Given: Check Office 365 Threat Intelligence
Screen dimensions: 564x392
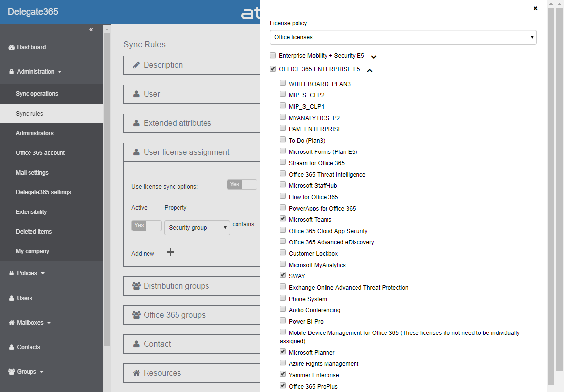Looking at the screenshot, I should 283,173.
